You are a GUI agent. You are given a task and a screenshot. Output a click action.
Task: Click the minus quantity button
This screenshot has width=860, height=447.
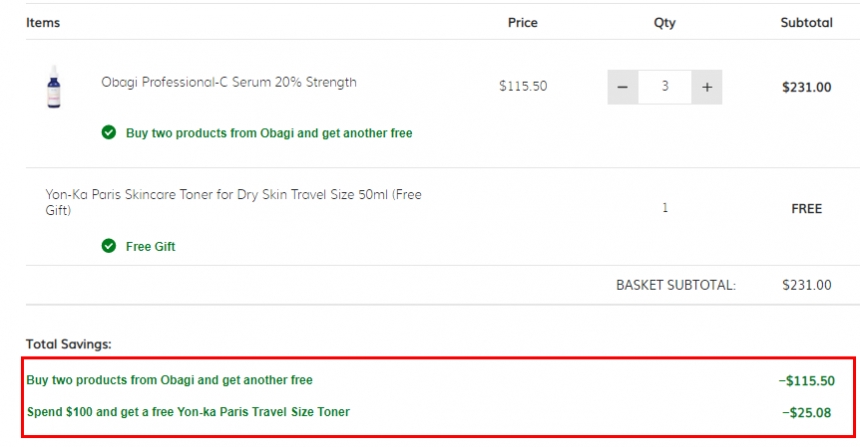click(x=622, y=87)
